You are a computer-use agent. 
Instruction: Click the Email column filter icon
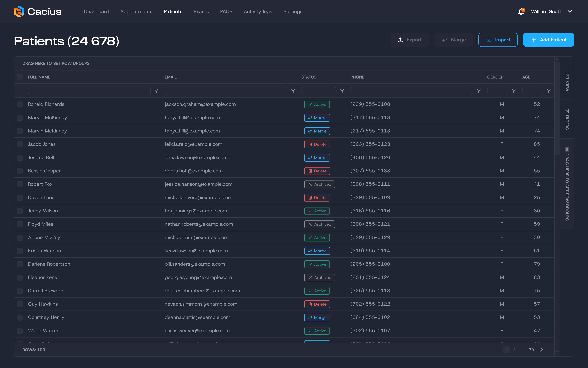point(293,91)
